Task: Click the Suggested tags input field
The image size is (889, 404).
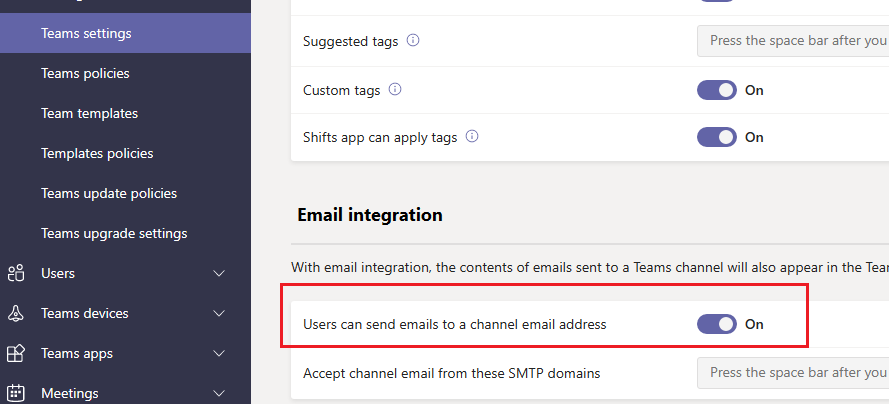Action: pyautogui.click(x=793, y=41)
